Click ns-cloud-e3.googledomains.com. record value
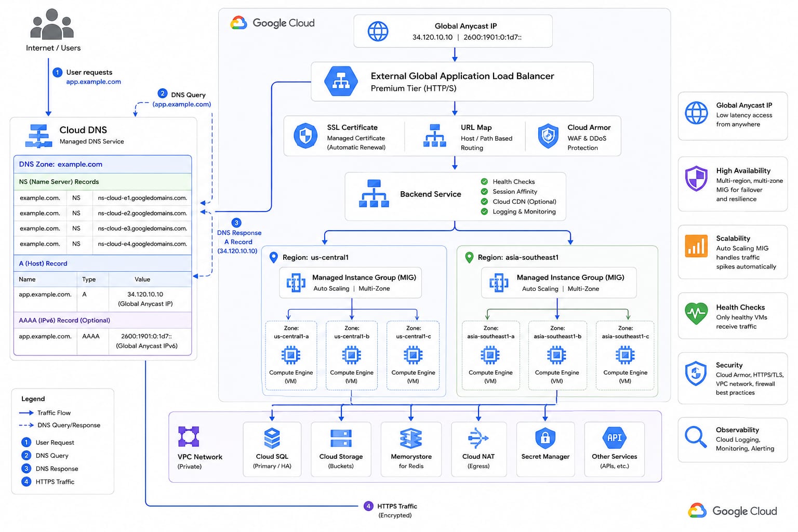The height and width of the screenshot is (532, 798). click(142, 229)
